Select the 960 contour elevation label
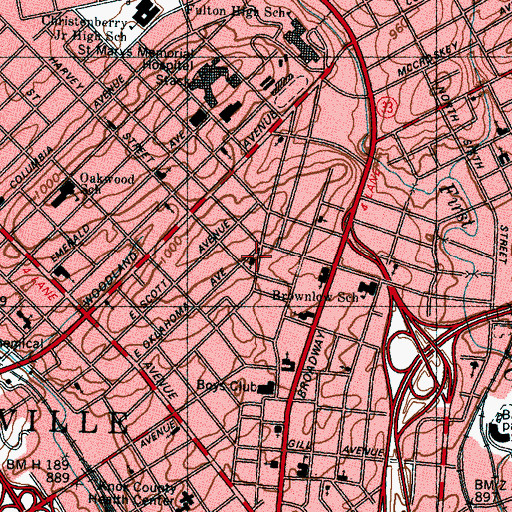Viewport: 512px width, 512px height. coord(398,29)
